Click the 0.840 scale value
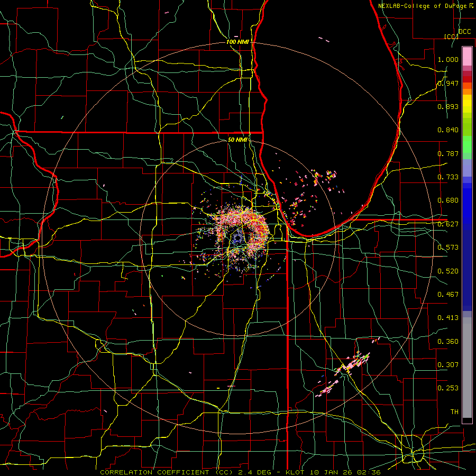 (448, 130)
